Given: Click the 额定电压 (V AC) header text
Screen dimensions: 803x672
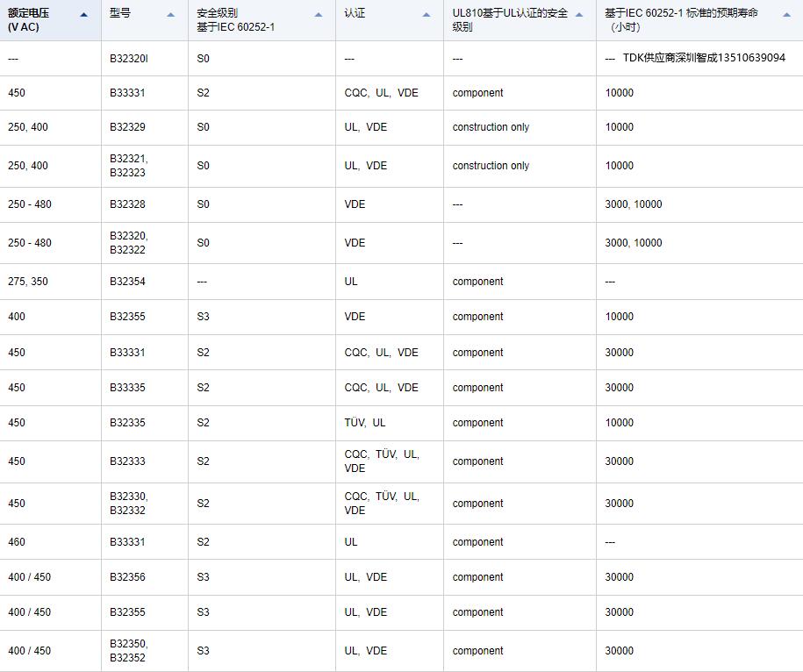Looking at the screenshot, I should pyautogui.click(x=29, y=20).
